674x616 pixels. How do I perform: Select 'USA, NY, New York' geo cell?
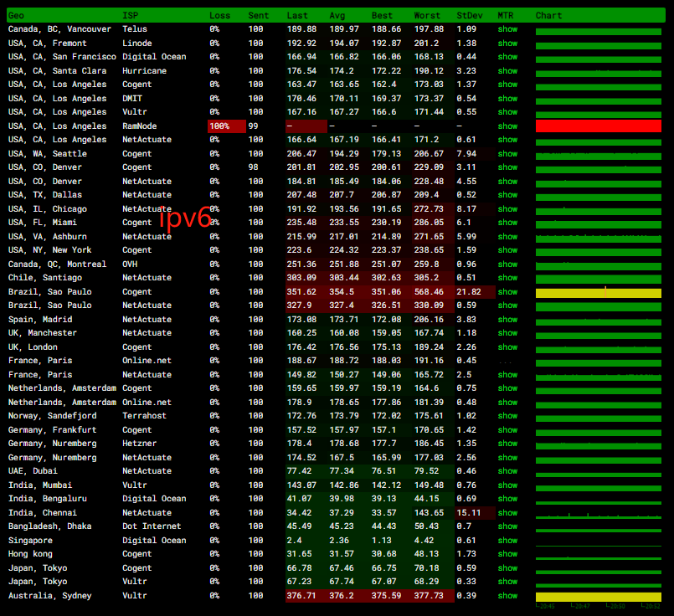pyautogui.click(x=50, y=250)
